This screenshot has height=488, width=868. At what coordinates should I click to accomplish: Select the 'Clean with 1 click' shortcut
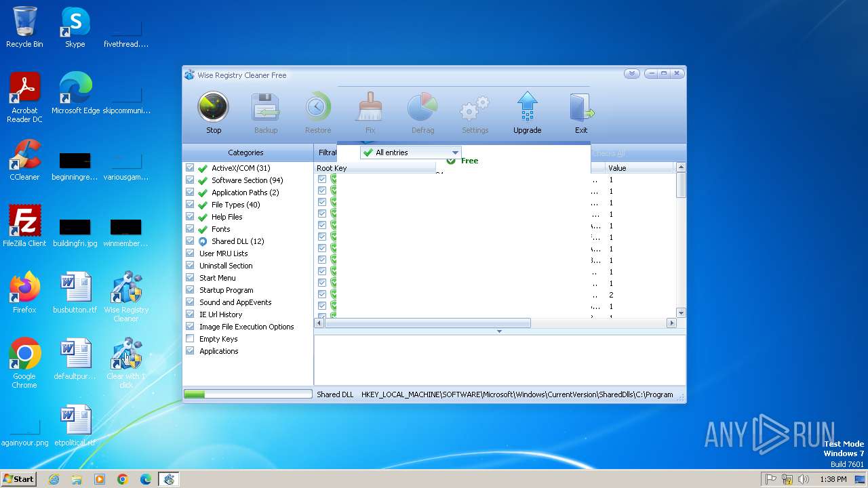coord(126,363)
